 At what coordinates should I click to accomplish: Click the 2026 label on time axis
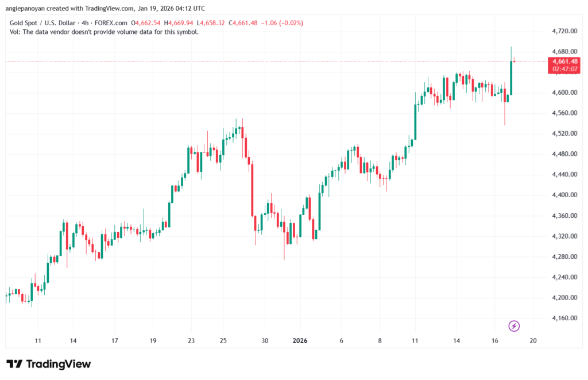tap(300, 340)
